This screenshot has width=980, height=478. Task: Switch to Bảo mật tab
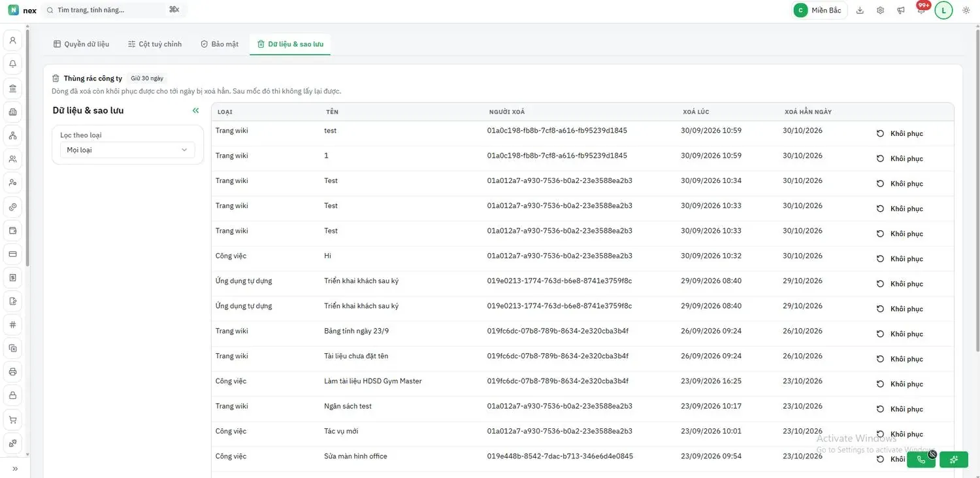click(x=220, y=44)
